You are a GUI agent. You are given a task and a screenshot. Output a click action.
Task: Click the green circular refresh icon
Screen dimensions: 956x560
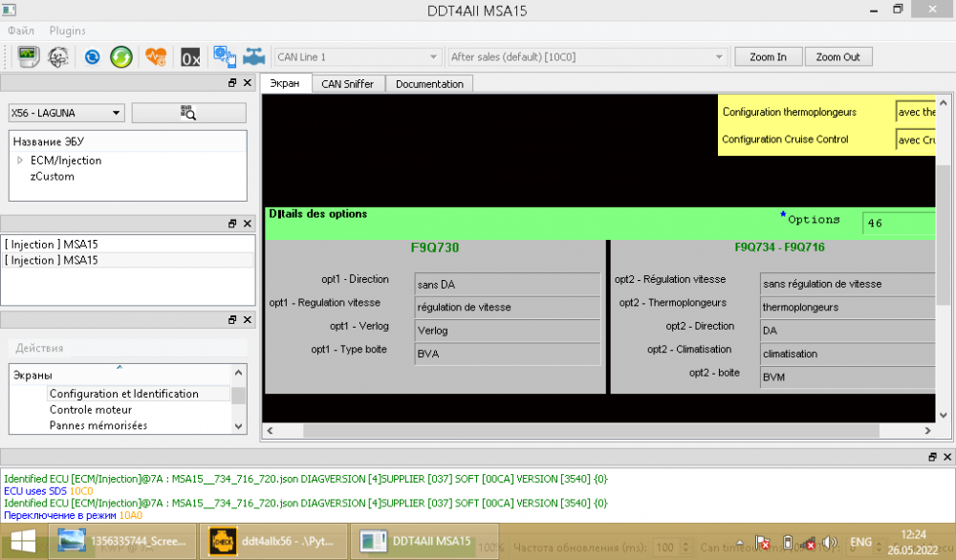tap(121, 57)
